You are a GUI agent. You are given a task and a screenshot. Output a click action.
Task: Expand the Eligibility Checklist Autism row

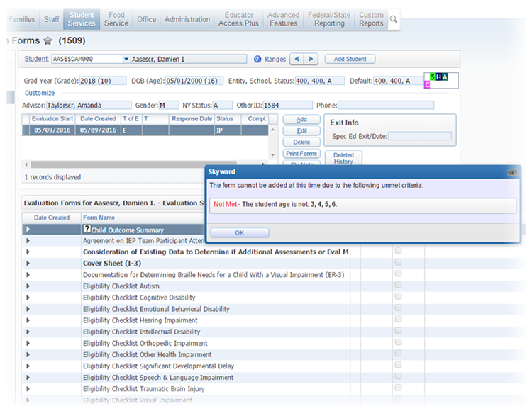28,286
